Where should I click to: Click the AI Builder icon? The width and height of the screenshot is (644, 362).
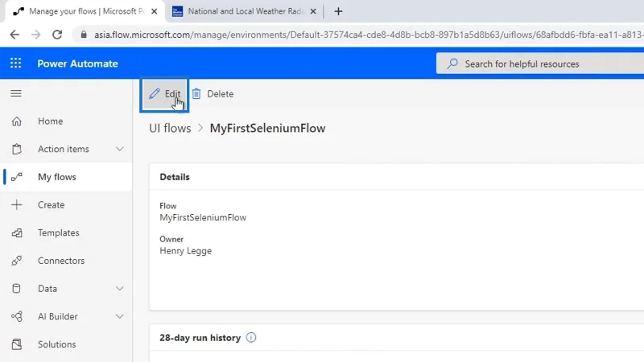(x=16, y=316)
